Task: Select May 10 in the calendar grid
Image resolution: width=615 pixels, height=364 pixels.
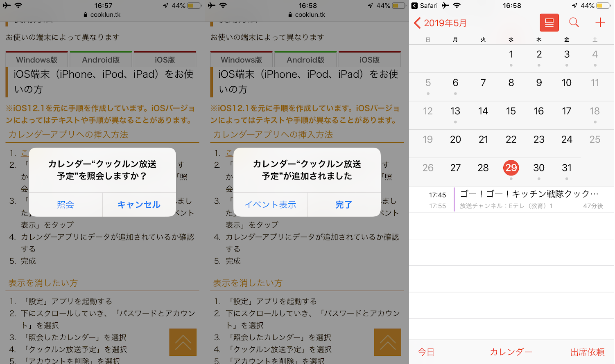Action: [567, 83]
